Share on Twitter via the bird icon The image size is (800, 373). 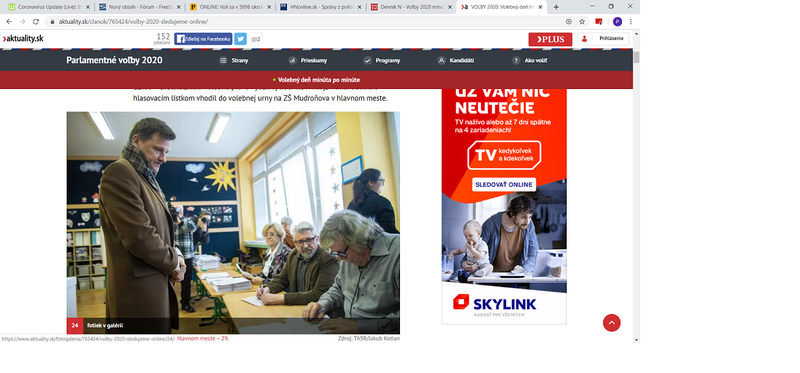tap(240, 39)
